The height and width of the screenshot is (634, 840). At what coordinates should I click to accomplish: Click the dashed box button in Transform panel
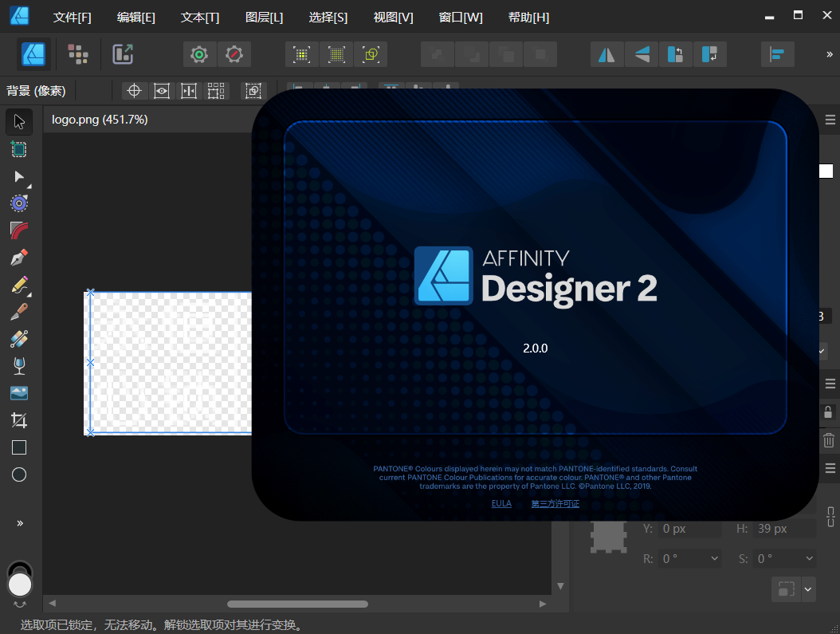click(x=786, y=589)
